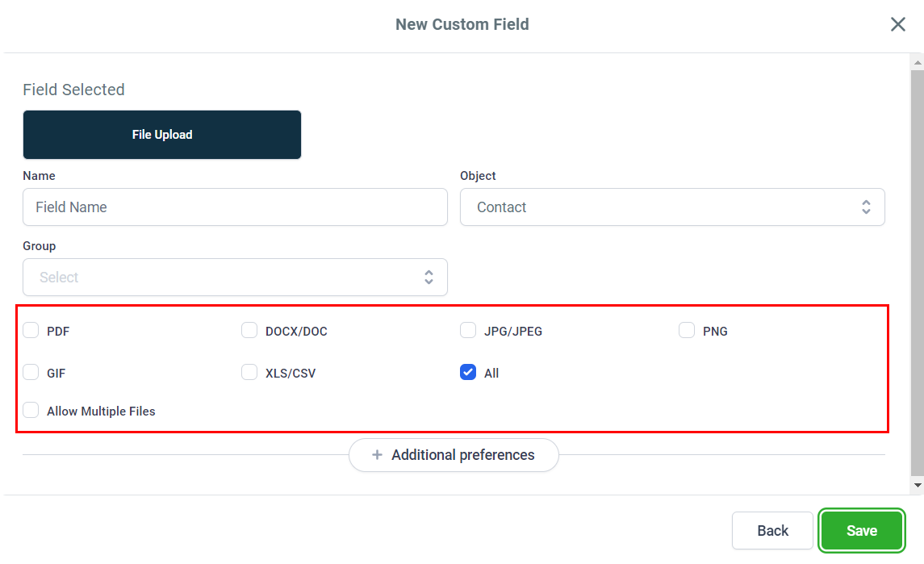This screenshot has width=924, height=564.
Task: Tick the JPG/JPEG checkbox
Action: click(x=468, y=330)
